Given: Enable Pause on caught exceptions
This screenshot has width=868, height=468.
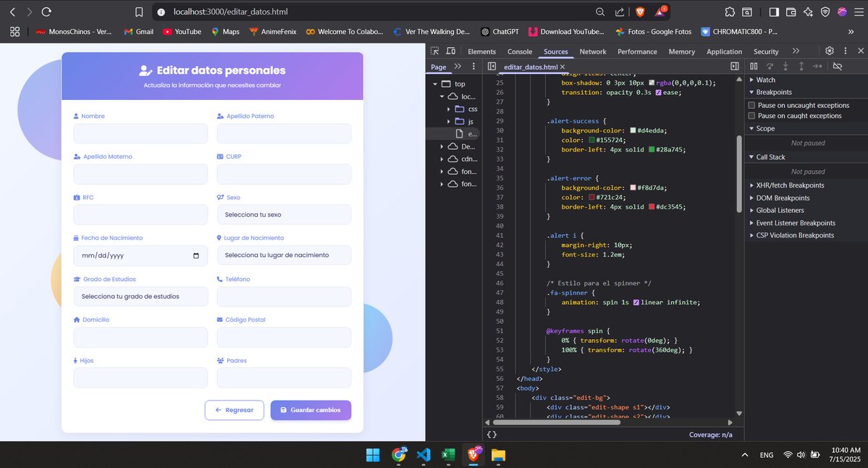Looking at the screenshot, I should coord(751,116).
